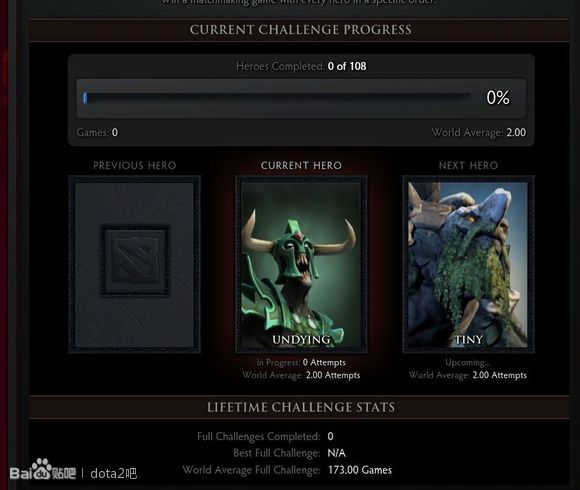Click the World Average 2.00 label

pos(479,132)
